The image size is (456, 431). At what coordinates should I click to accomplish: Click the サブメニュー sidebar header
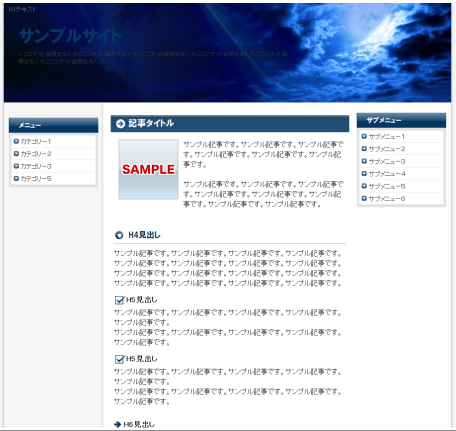[x=401, y=120]
